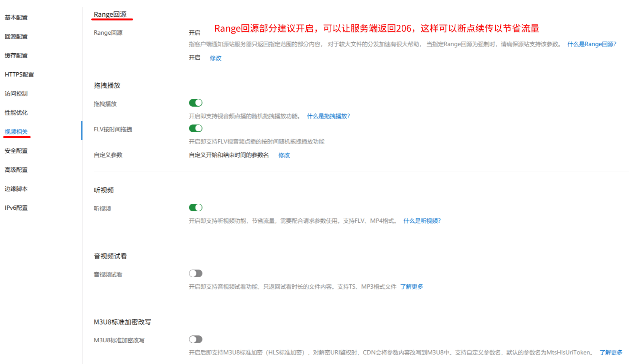Click the Range回源 section heading
629x364 pixels.
tap(110, 14)
